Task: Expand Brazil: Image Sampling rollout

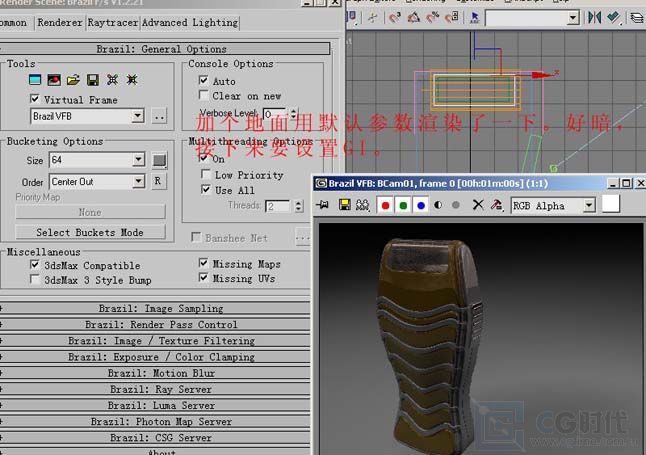Action: [155, 308]
